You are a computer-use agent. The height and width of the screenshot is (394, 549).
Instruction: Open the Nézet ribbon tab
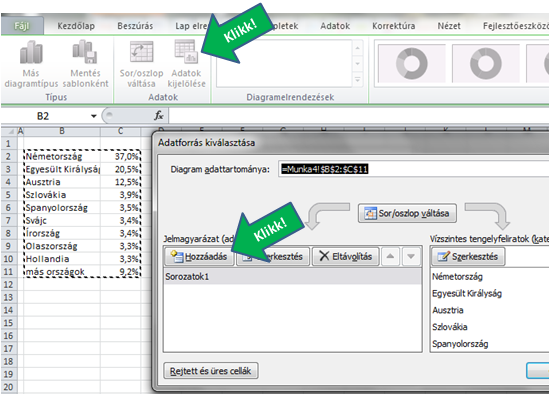click(449, 26)
